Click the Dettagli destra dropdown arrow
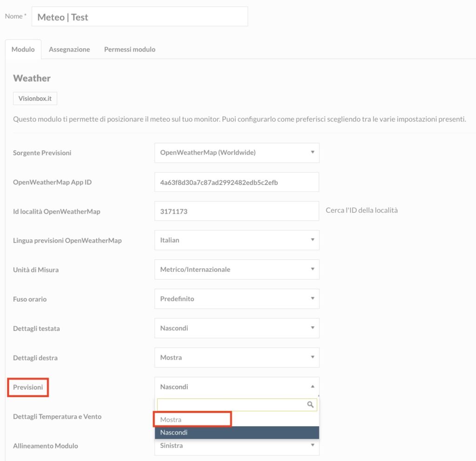The height and width of the screenshot is (461, 476). point(312,357)
